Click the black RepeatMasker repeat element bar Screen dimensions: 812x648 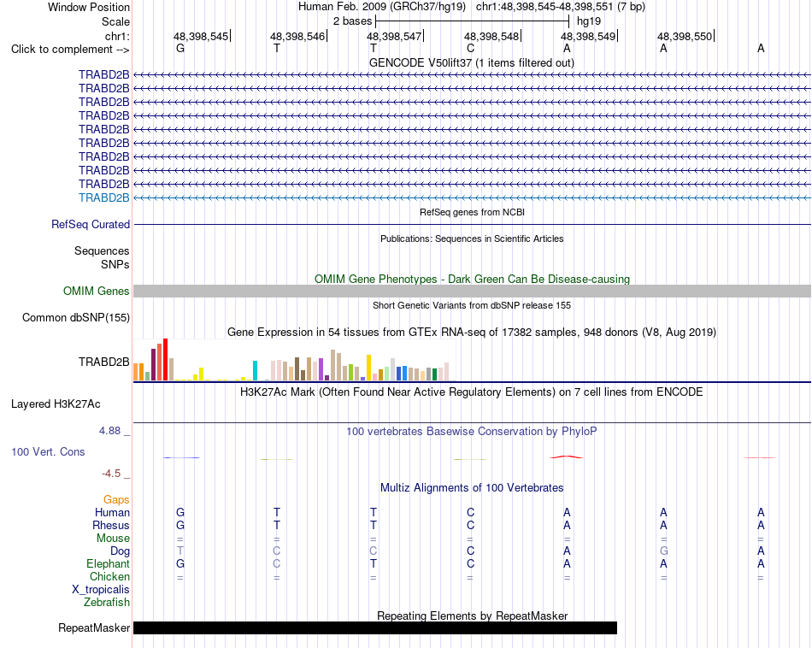[375, 627]
